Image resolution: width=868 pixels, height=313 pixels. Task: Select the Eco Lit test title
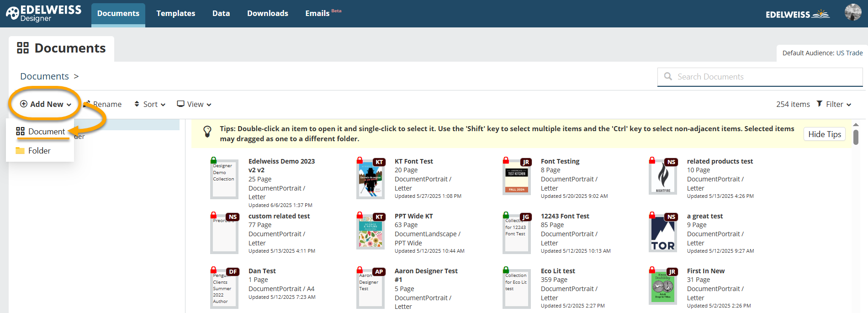point(558,271)
